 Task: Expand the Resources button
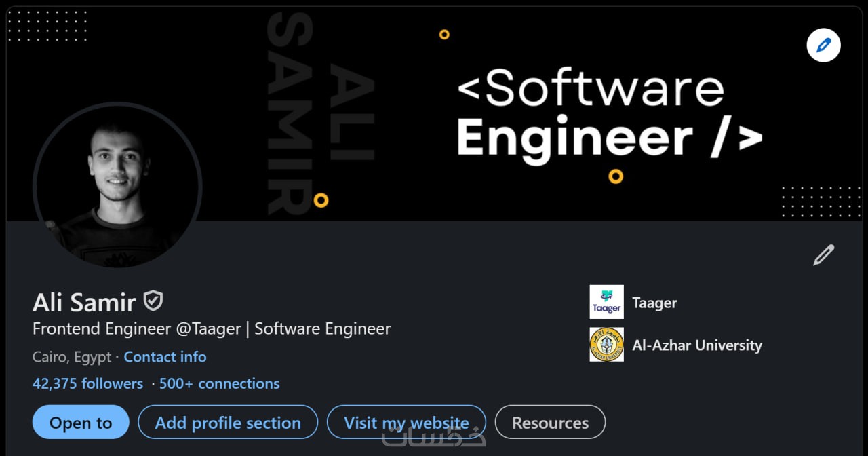(x=550, y=423)
